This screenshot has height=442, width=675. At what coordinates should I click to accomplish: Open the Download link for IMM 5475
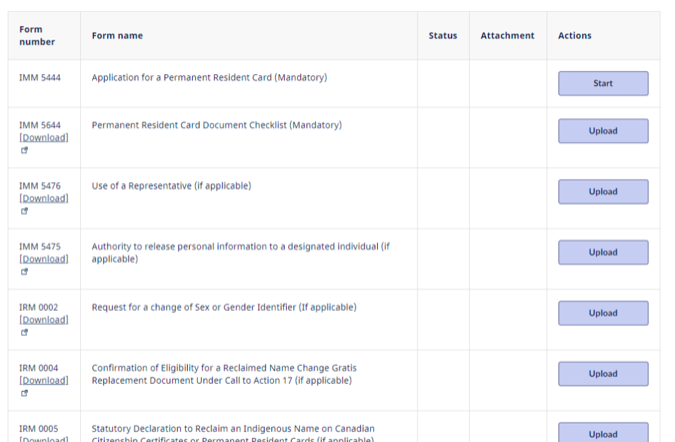coord(44,259)
